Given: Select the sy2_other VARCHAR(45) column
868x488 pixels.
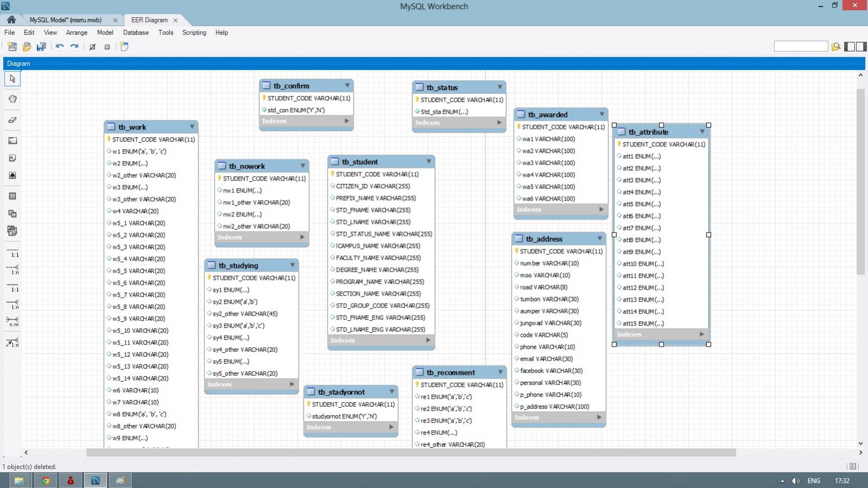Looking at the screenshot, I should [x=251, y=314].
